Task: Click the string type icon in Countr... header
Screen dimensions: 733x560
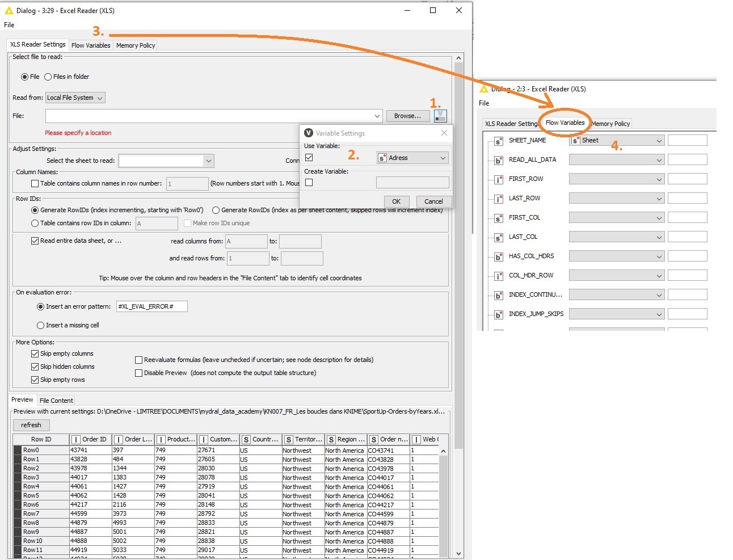Action: (246, 439)
